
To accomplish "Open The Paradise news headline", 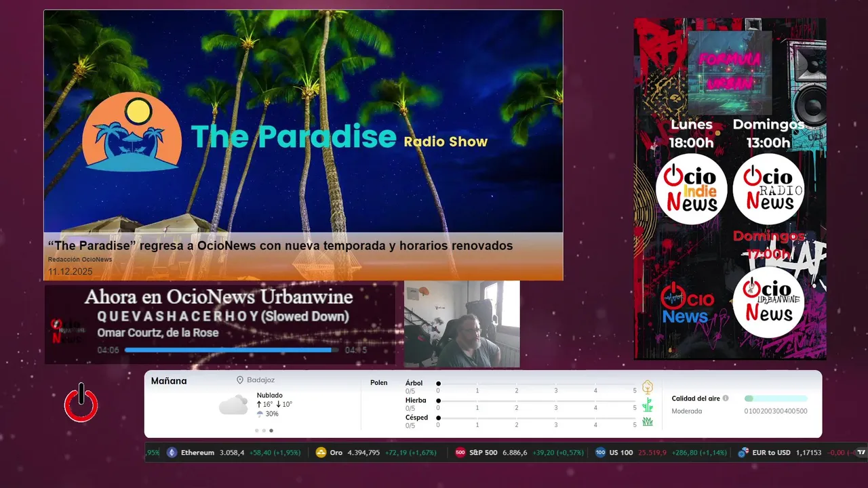I will 280,246.
